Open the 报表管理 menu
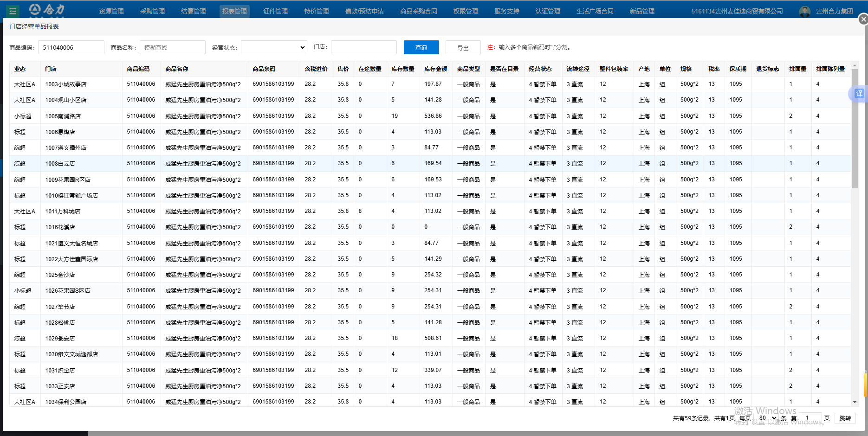Image resolution: width=868 pixels, height=436 pixels. 234,11
